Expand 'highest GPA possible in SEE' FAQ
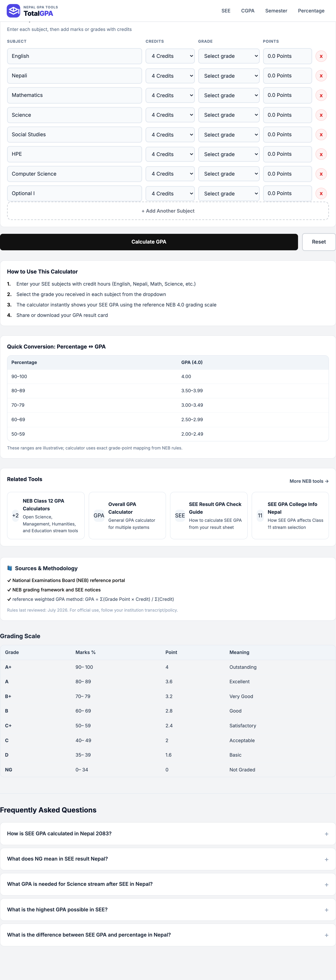The height and width of the screenshot is (980, 336). tap(168, 910)
